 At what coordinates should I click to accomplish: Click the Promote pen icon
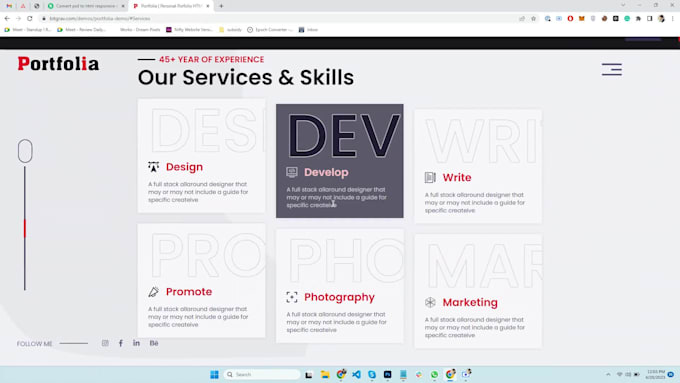click(154, 292)
